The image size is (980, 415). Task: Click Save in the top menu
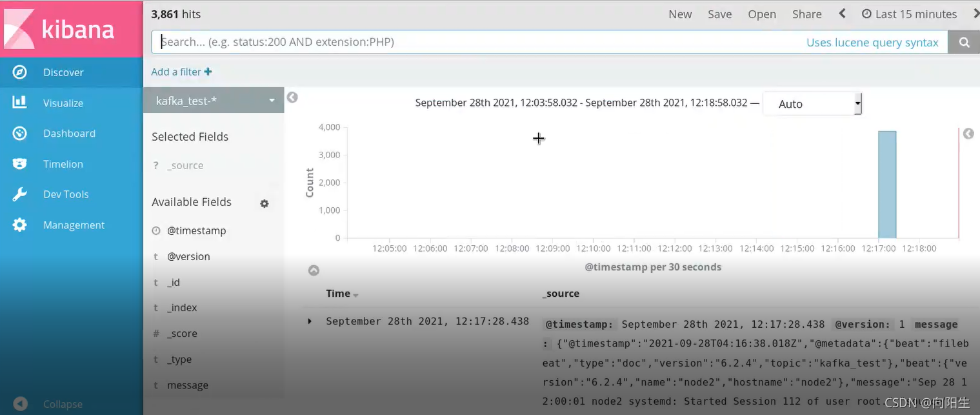(719, 14)
